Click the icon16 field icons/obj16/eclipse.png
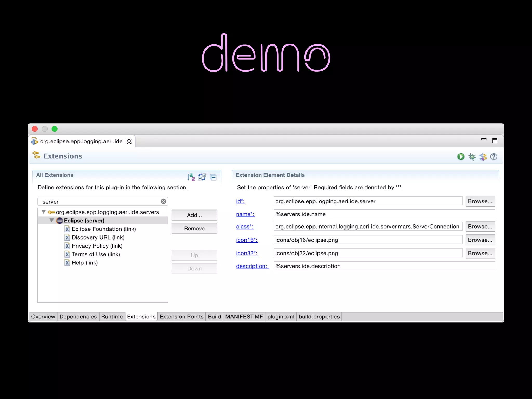The image size is (532, 399). pyautogui.click(x=368, y=240)
